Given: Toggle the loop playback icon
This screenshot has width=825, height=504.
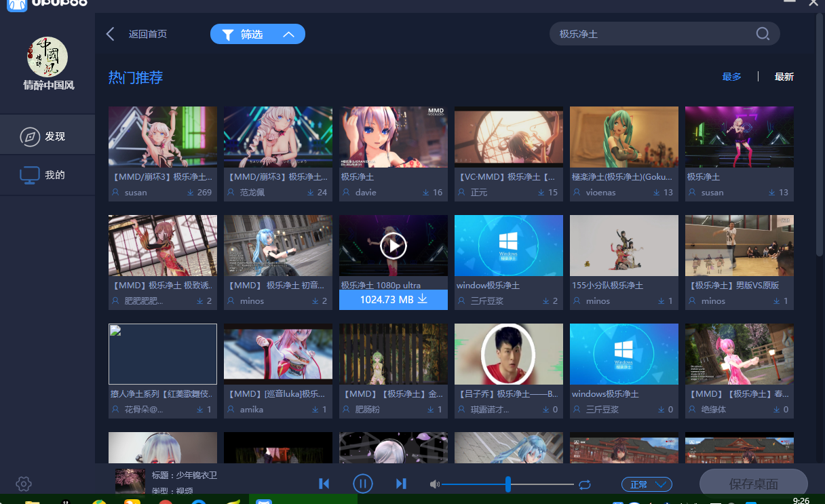Looking at the screenshot, I should (x=585, y=484).
